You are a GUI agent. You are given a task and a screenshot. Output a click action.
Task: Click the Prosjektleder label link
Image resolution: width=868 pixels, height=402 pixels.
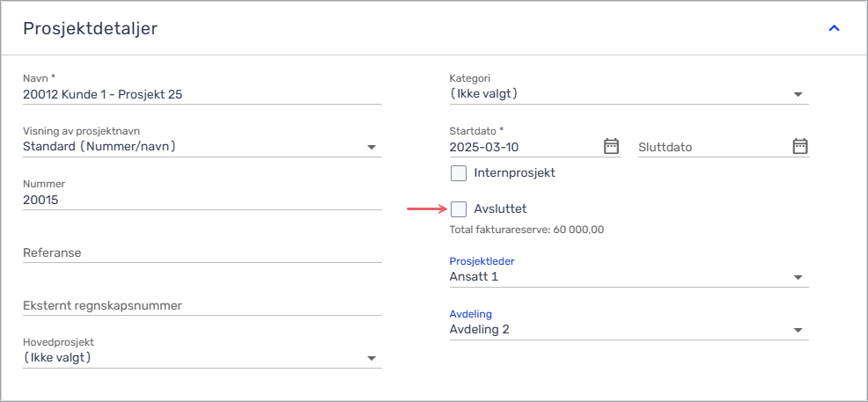point(482,261)
